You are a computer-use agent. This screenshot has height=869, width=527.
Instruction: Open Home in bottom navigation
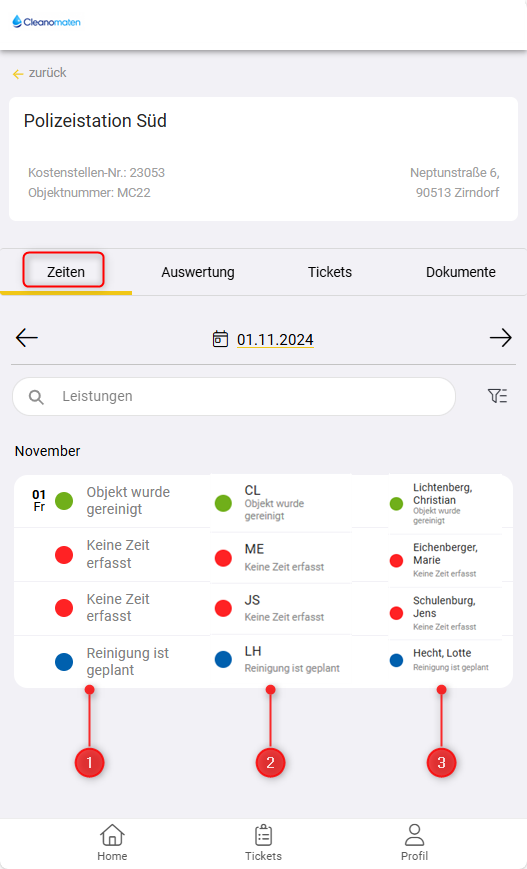112,842
